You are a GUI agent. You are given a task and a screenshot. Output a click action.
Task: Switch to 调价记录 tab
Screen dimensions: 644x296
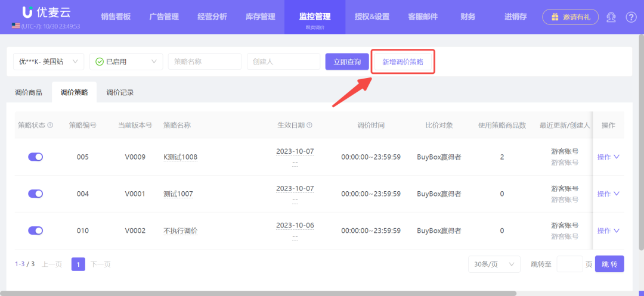[x=120, y=93]
